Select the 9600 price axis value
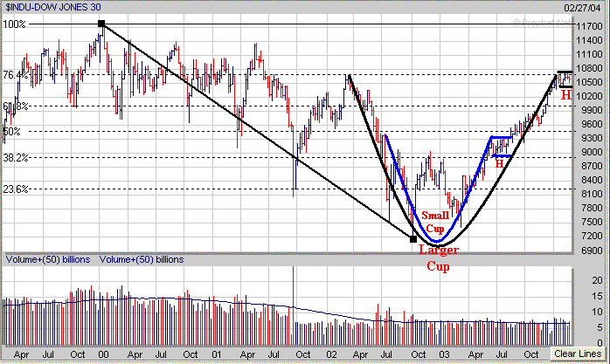The height and width of the screenshot is (364, 610). point(592,124)
